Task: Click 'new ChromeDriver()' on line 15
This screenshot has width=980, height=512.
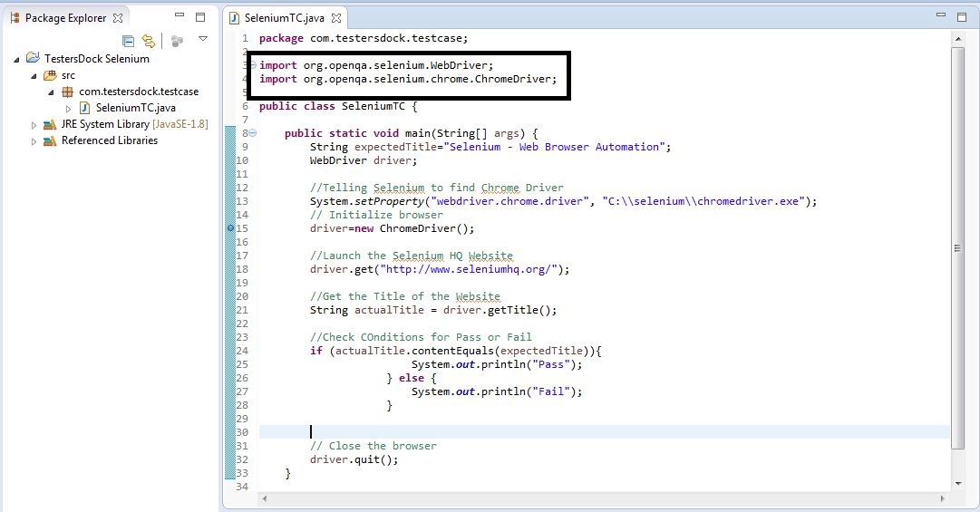Action: pyautogui.click(x=412, y=228)
